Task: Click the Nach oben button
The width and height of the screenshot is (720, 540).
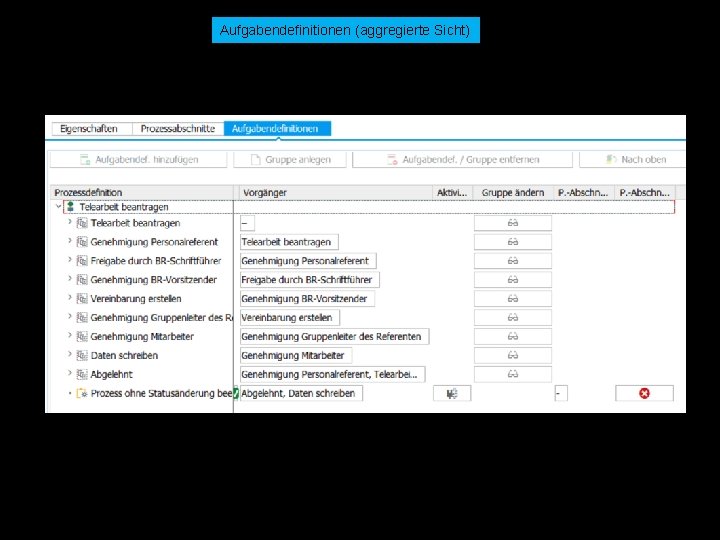Action: pyautogui.click(x=632, y=160)
